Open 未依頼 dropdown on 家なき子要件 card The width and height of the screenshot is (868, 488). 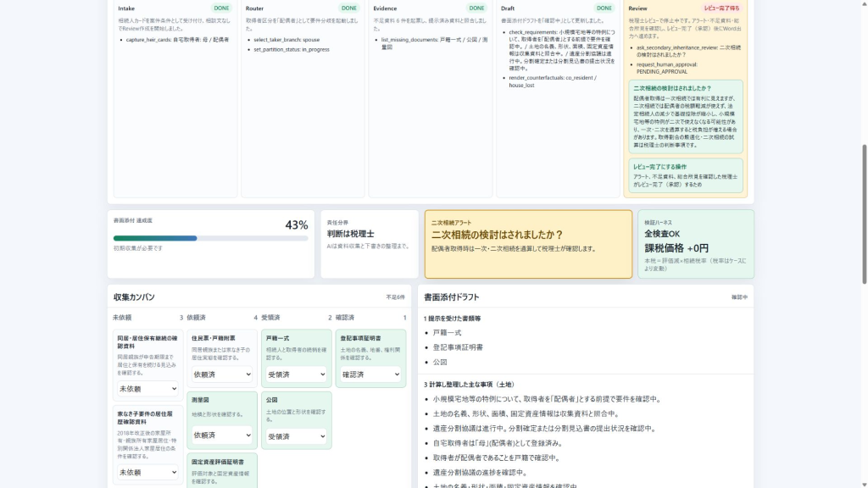[147, 473]
